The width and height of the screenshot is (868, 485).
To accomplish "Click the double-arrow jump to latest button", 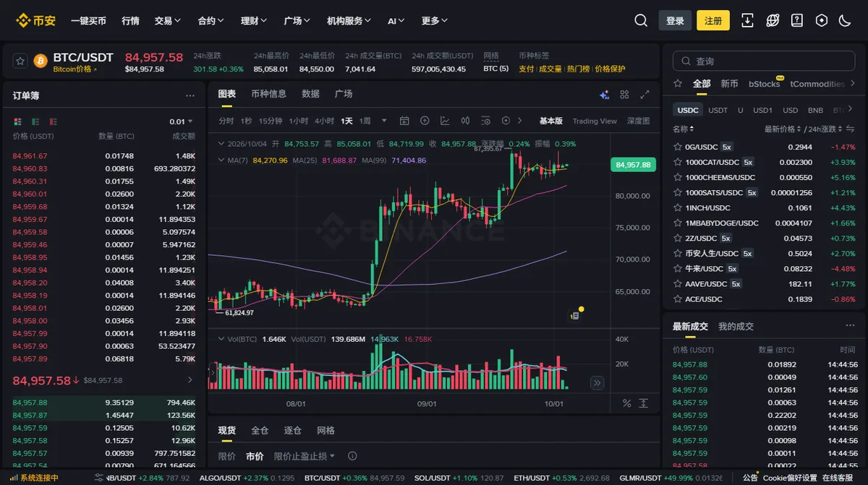I will coord(597,383).
